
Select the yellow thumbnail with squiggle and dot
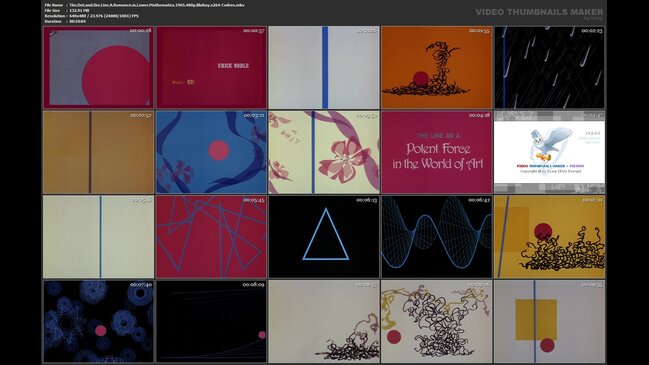coord(549,237)
